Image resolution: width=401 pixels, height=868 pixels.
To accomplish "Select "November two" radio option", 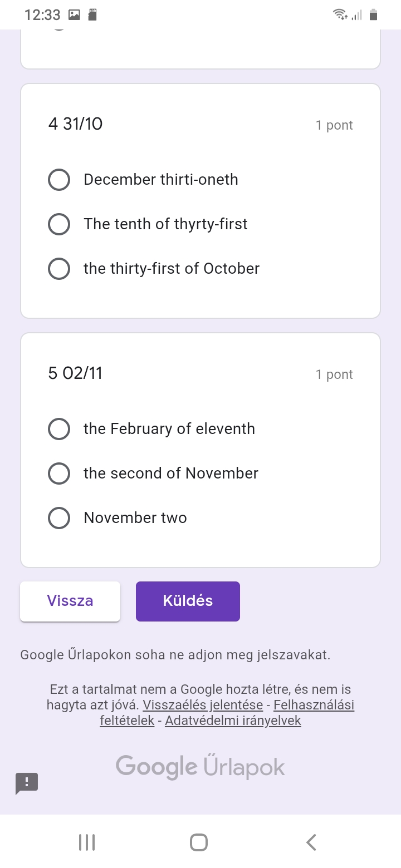I will 59,518.
